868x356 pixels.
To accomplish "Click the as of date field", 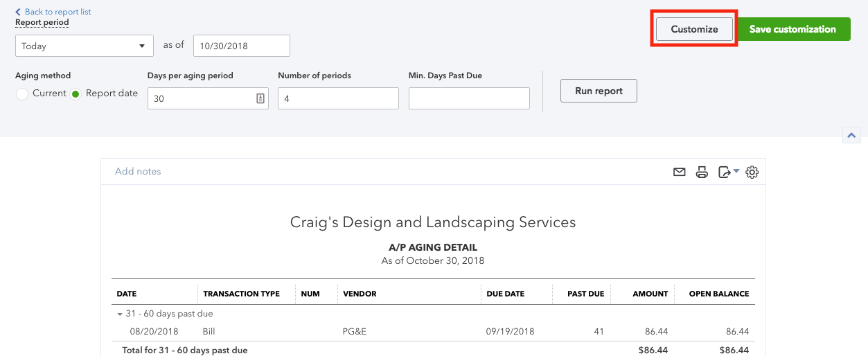I will [241, 46].
